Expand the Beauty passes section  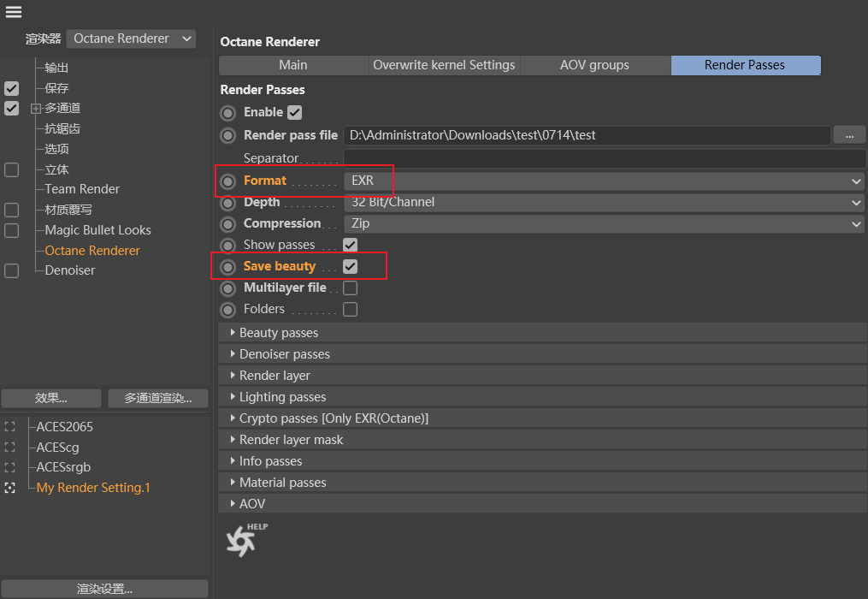click(x=278, y=333)
